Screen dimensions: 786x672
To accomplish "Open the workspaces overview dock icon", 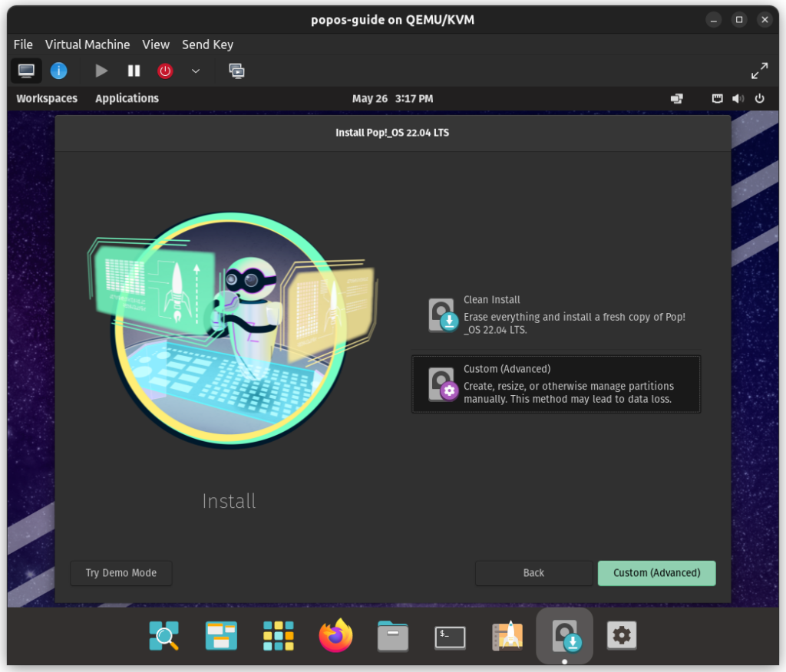I will [221, 635].
